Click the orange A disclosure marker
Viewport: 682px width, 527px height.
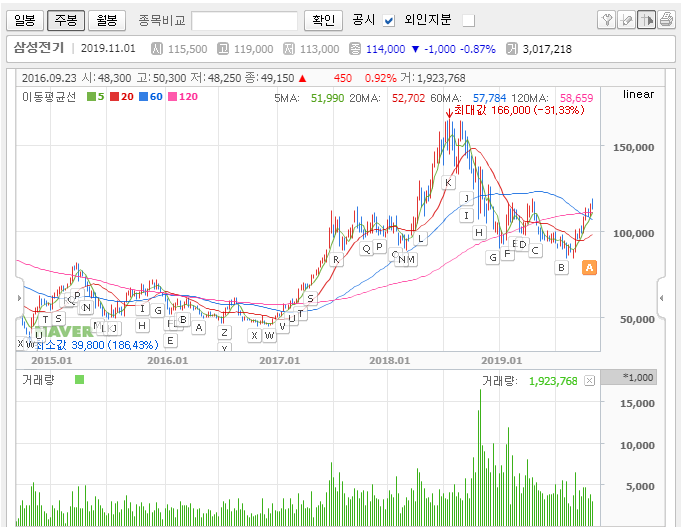pyautogui.click(x=589, y=267)
